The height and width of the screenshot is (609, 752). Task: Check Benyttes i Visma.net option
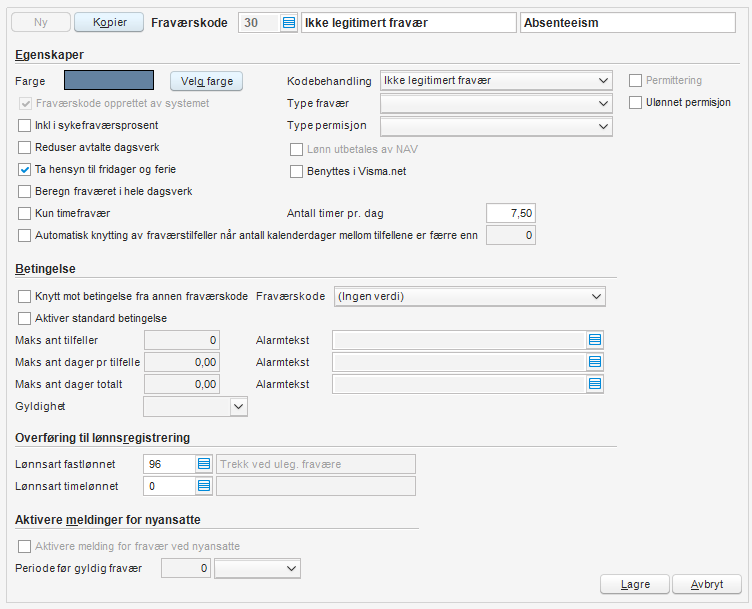tap(296, 172)
